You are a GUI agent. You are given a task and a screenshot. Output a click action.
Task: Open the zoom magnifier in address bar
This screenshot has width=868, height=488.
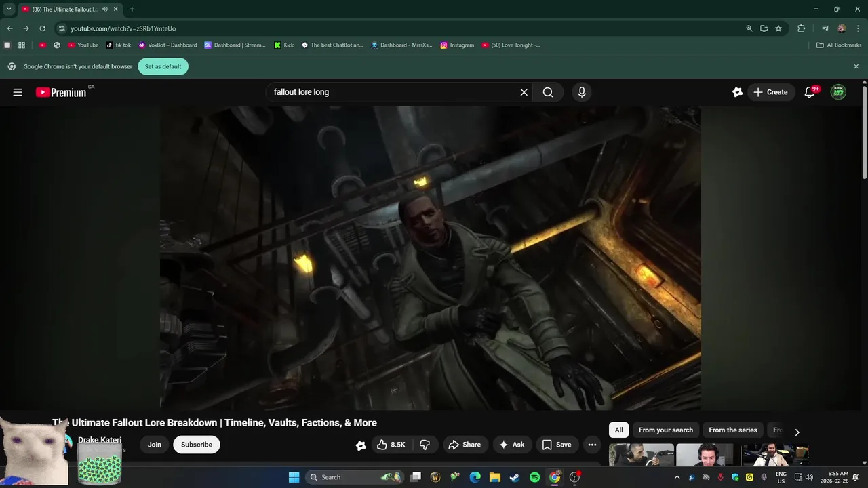coord(749,28)
